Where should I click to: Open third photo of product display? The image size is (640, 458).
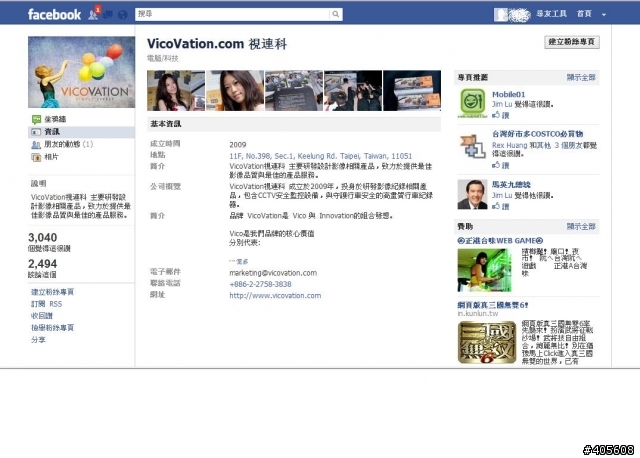click(294, 90)
